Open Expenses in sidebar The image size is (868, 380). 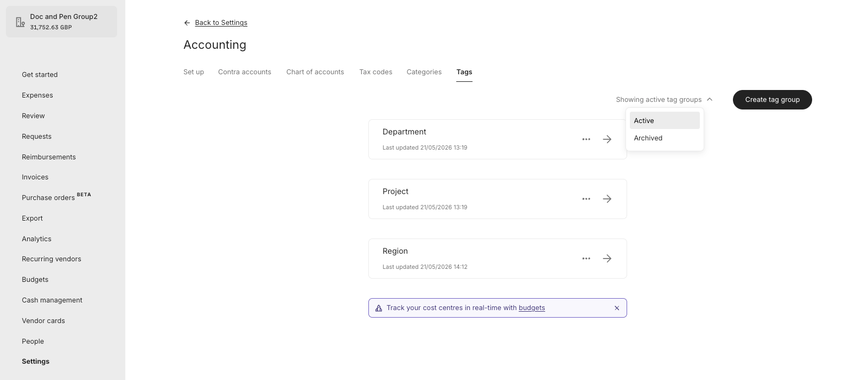(37, 95)
